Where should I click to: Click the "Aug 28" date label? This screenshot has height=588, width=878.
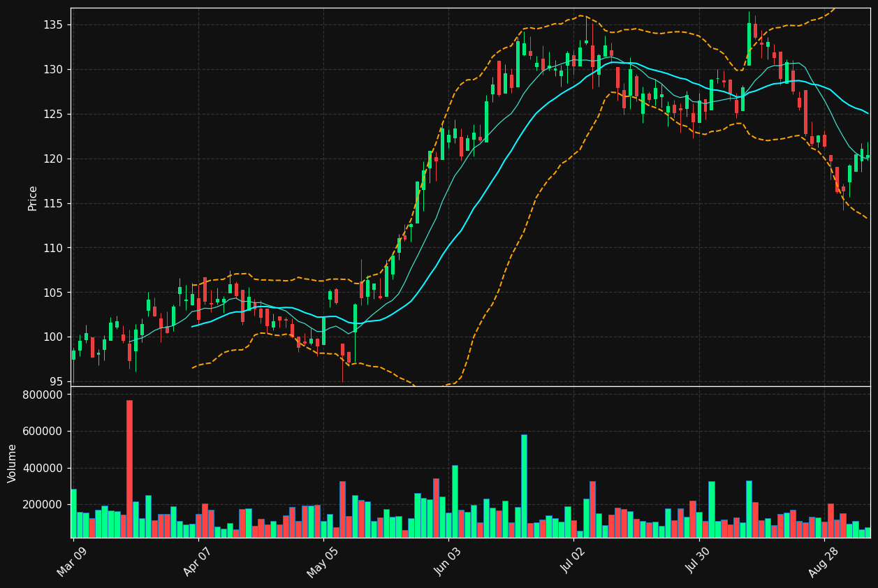(x=824, y=561)
